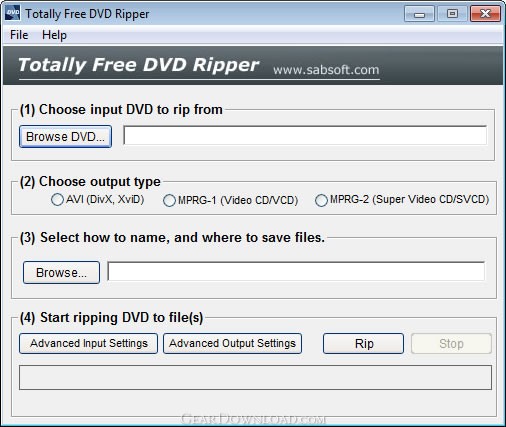Open the Help menu

pyautogui.click(x=54, y=35)
